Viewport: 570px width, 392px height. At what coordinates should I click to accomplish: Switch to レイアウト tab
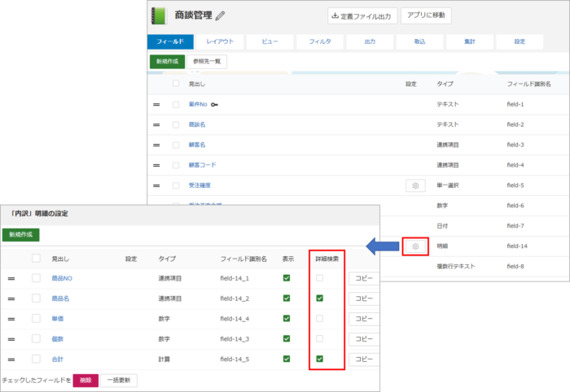pos(220,41)
